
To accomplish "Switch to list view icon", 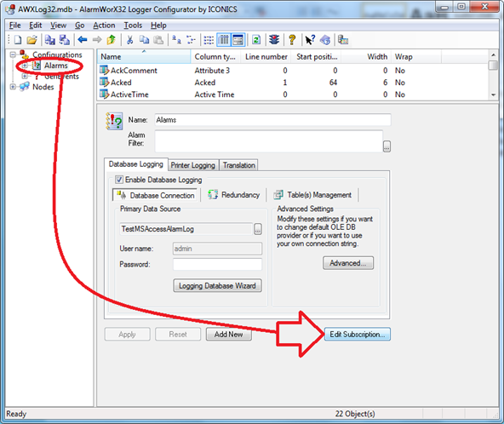I will (x=209, y=40).
